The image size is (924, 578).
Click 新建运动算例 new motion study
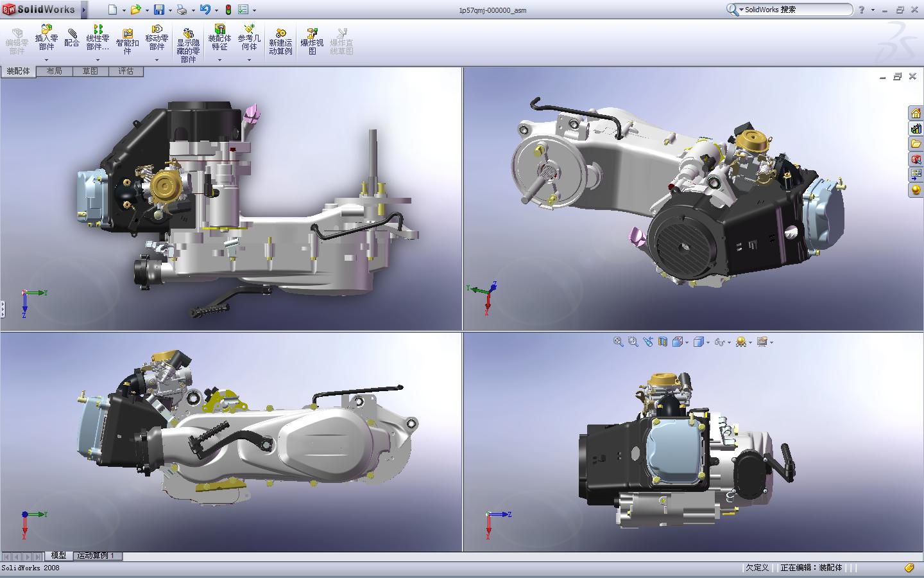pyautogui.click(x=280, y=42)
